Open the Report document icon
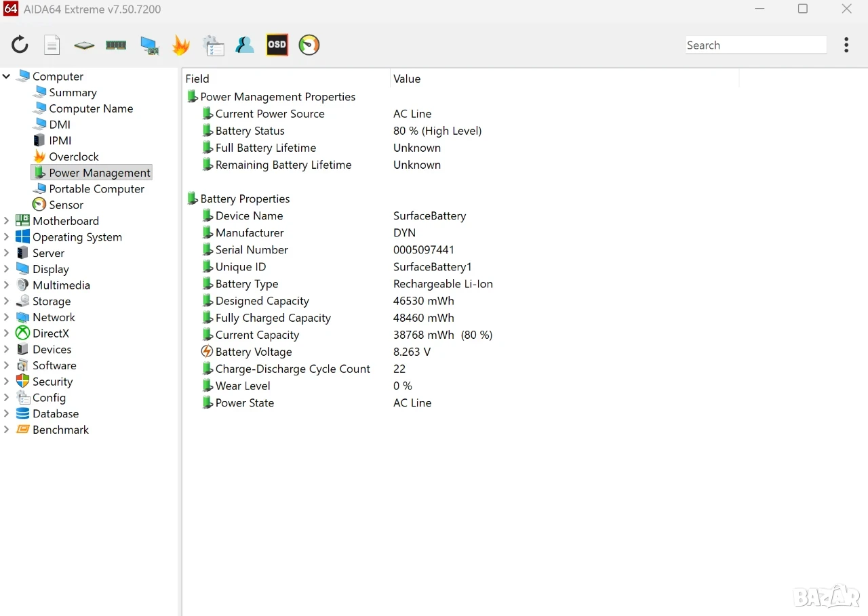 (x=52, y=45)
